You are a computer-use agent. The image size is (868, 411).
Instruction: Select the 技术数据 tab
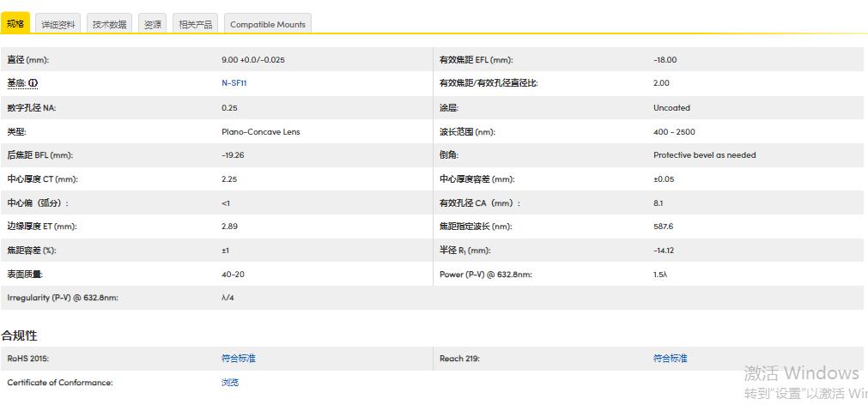tap(109, 25)
